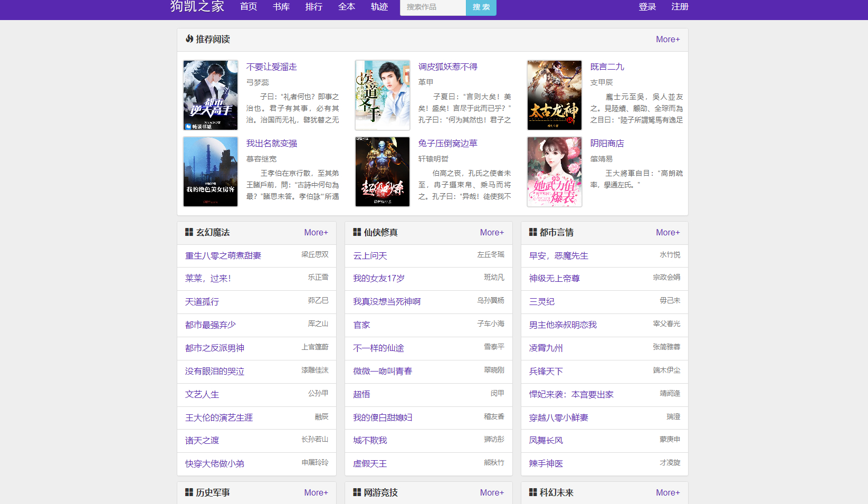The image size is (868, 504).
Task: Open the novel 我真没想当死神啊
Action: (x=387, y=302)
